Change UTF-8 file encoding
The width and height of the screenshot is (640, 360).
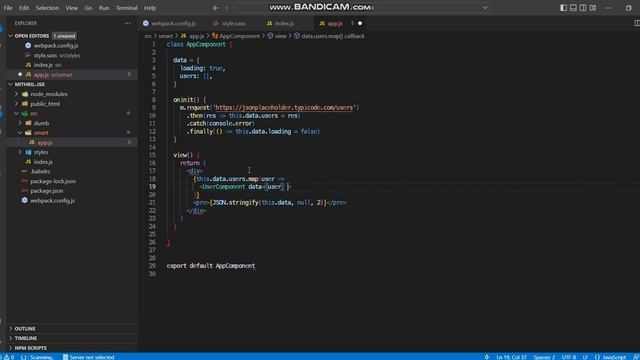point(569,357)
